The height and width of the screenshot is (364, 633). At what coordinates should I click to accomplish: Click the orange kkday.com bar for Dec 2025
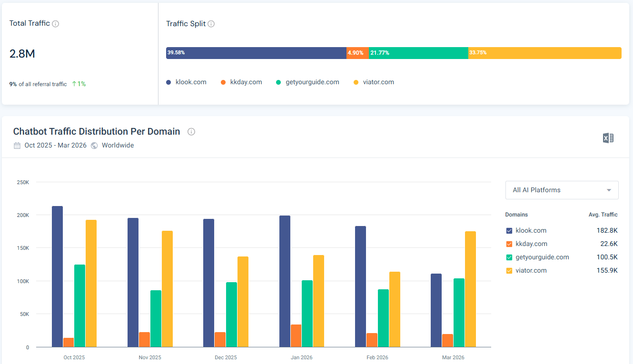coord(220,340)
